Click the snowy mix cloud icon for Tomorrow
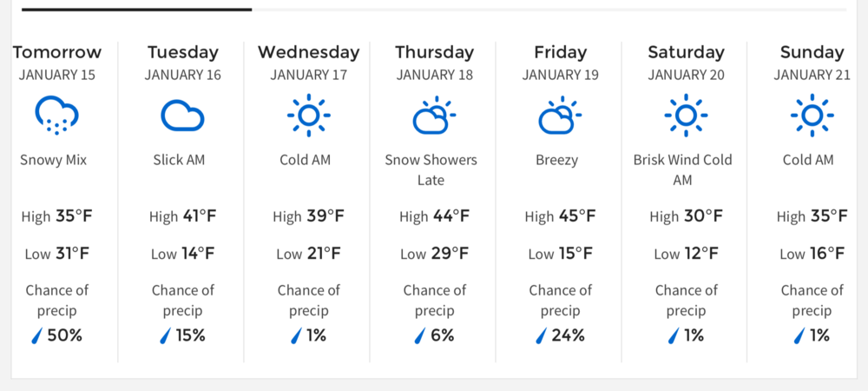This screenshot has width=868, height=391. (57, 116)
